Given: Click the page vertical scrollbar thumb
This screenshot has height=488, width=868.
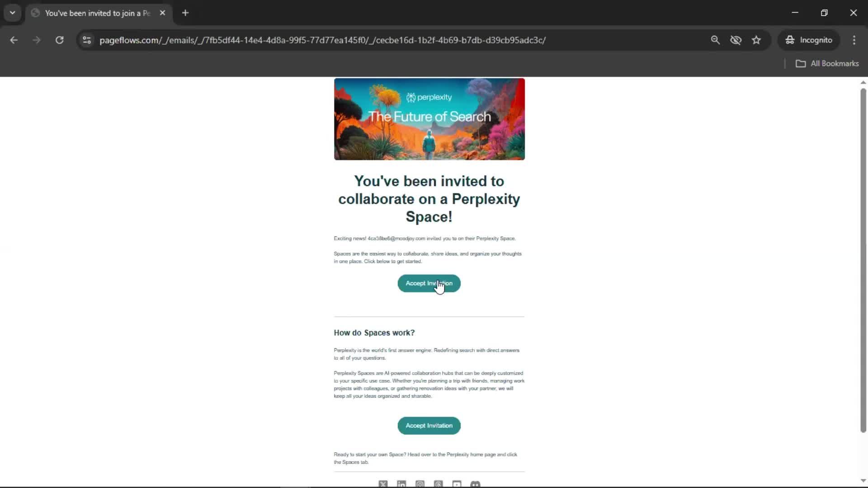Looking at the screenshot, I should pyautogui.click(x=863, y=260).
